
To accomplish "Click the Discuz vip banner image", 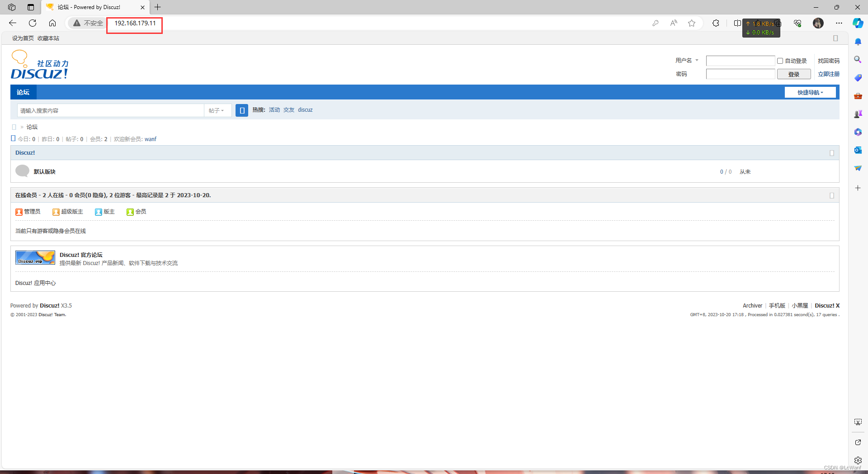I will pyautogui.click(x=35, y=258).
